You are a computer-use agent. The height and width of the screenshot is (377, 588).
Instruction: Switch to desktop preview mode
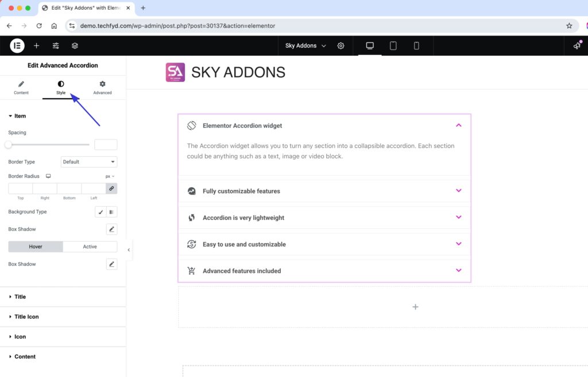(370, 46)
